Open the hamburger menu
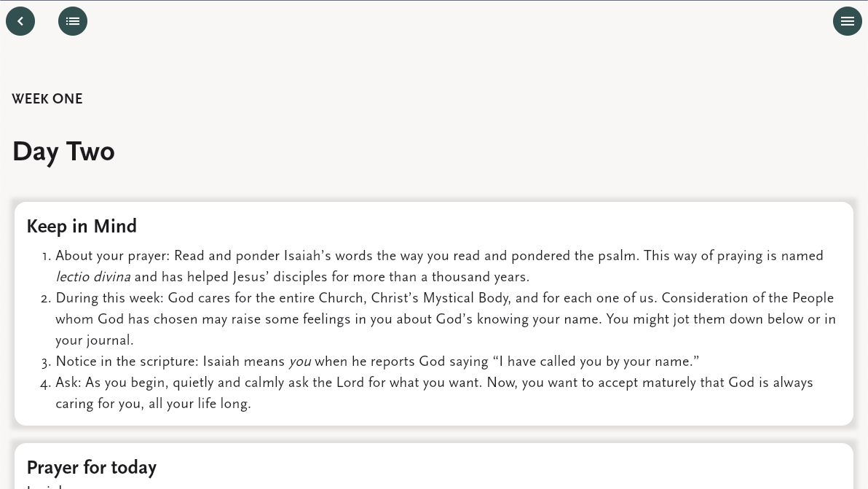Screen dimensions: 868x489 click(x=847, y=21)
